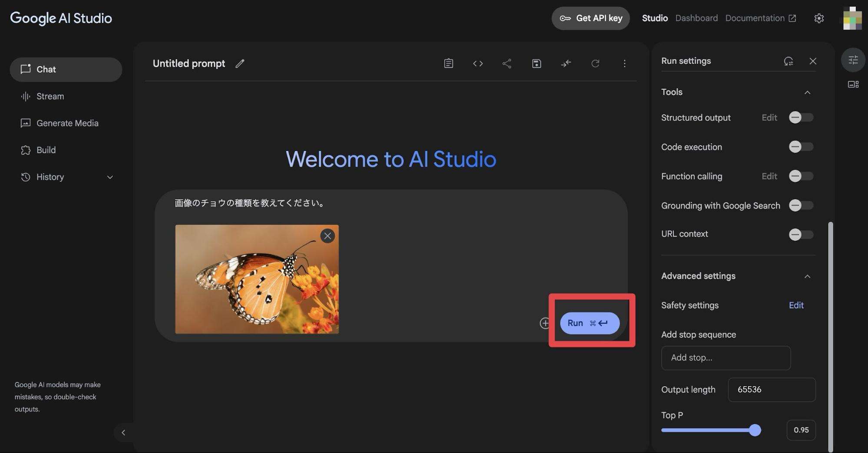Click Edit next to Function calling
This screenshot has width=868, height=453.
click(x=769, y=176)
